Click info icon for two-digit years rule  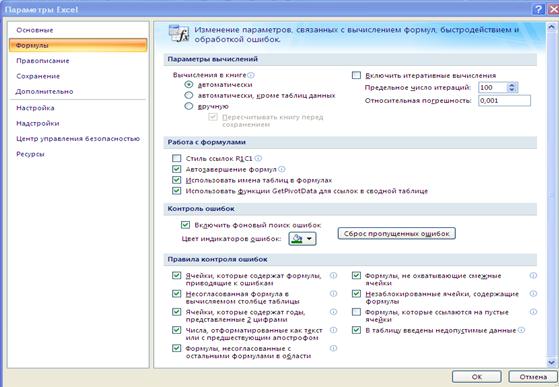(333, 312)
